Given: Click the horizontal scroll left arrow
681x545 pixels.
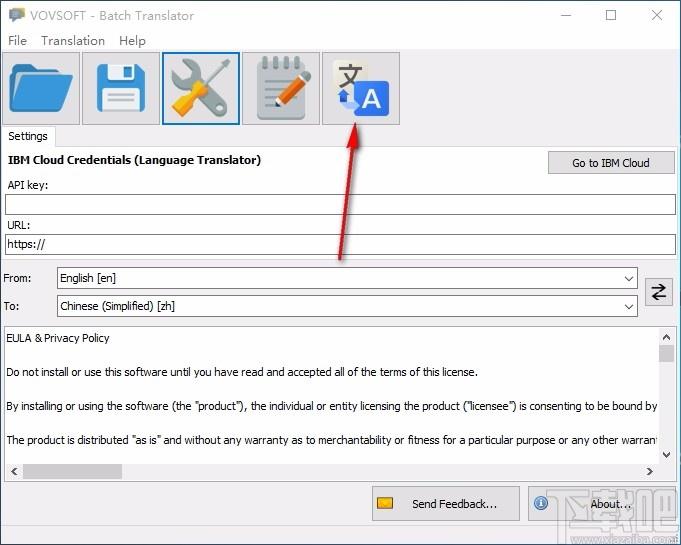Looking at the screenshot, I should click(14, 472).
